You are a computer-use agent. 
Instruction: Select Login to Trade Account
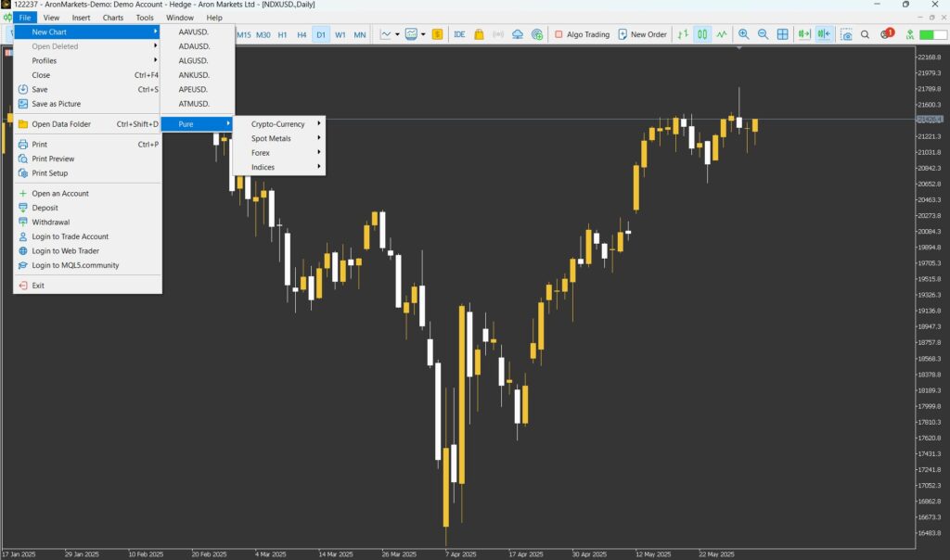[x=87, y=236]
